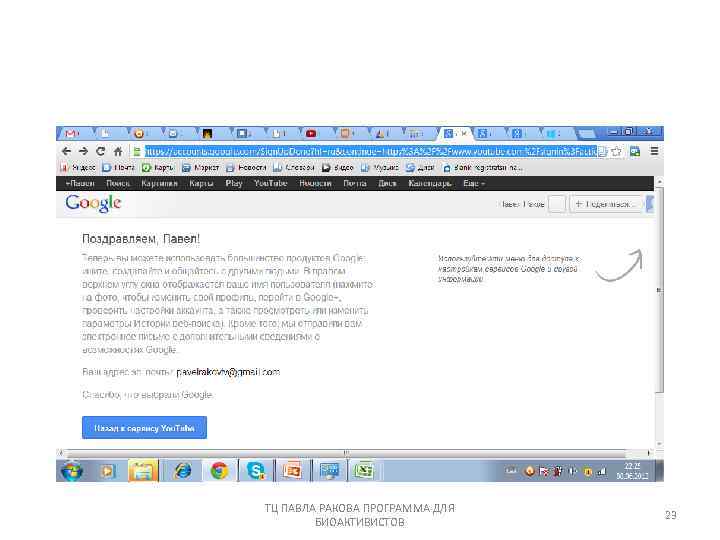Screen dimensions: 720x540
Task: Click the taskbar clock
Action: pyautogui.click(x=632, y=471)
